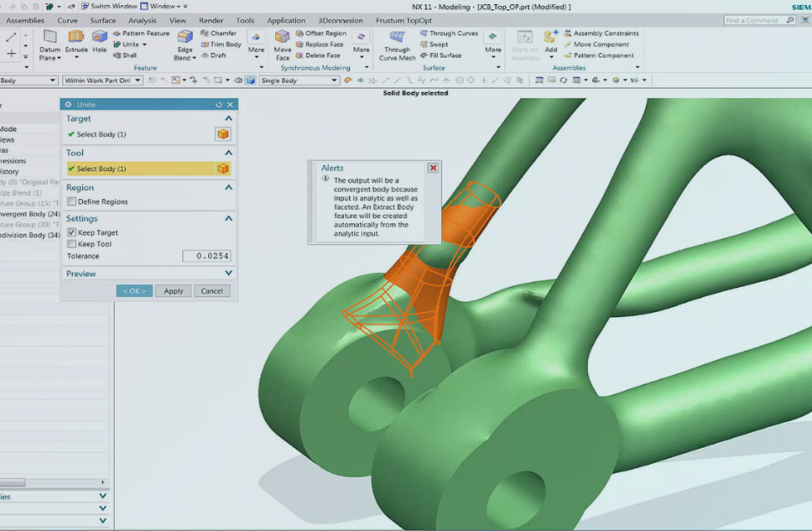Open Through Curve Mesh tool
Screen dimensions: 812x531
tap(398, 45)
